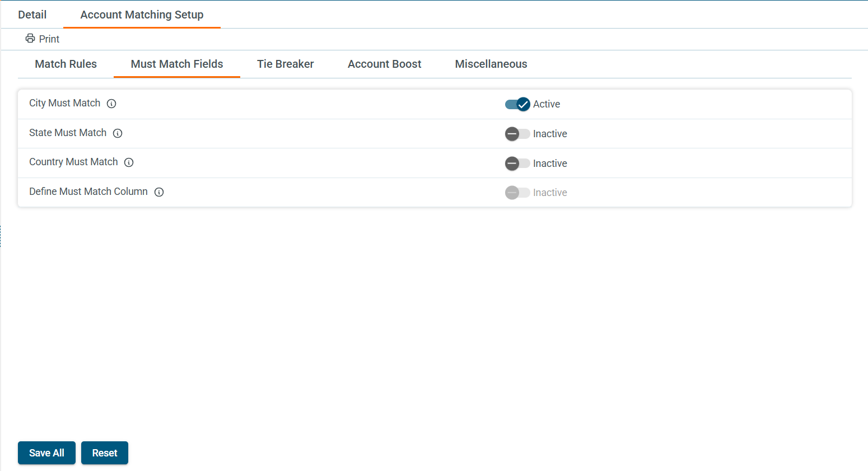Enable the State Must Match toggle

[x=517, y=134]
